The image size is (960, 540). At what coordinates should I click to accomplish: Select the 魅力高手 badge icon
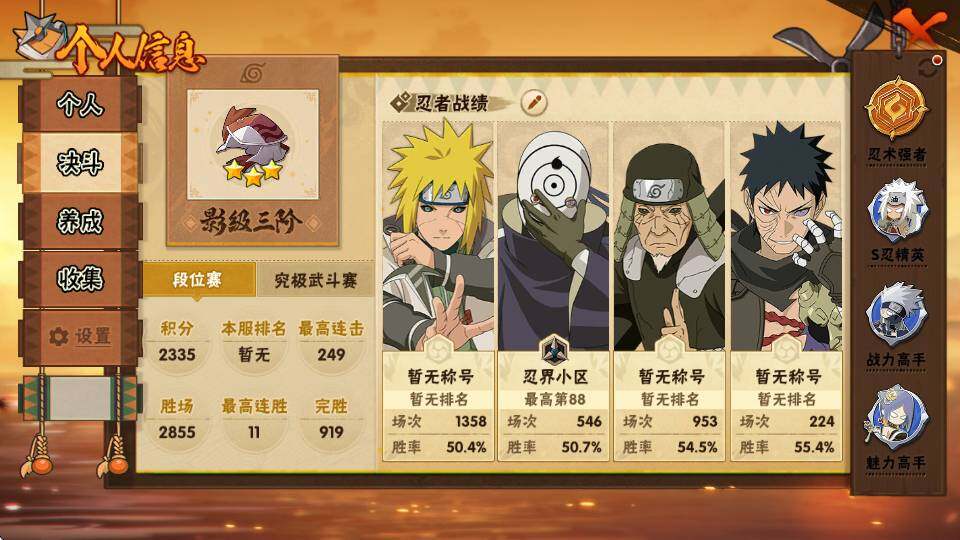pos(896,416)
